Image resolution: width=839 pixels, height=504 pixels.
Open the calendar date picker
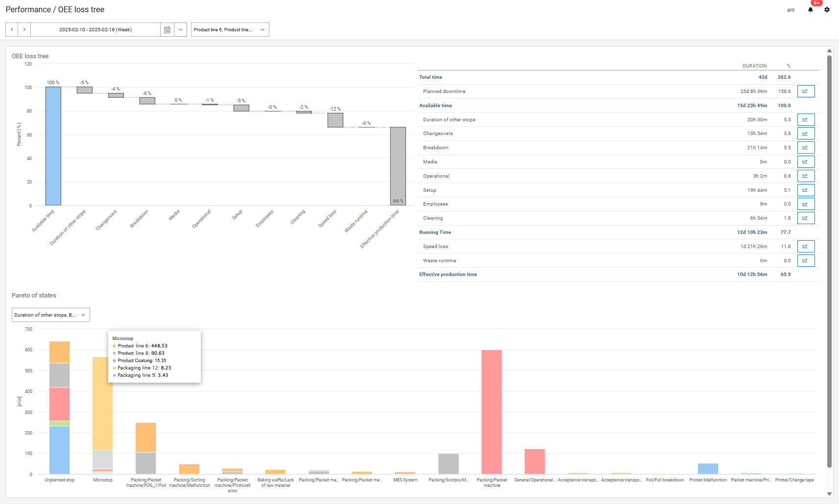(x=167, y=29)
